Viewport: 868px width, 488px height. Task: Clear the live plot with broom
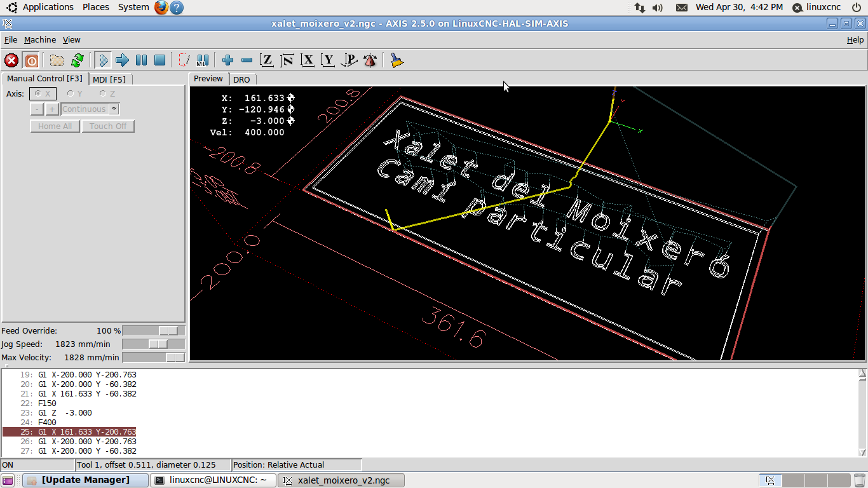(x=397, y=60)
